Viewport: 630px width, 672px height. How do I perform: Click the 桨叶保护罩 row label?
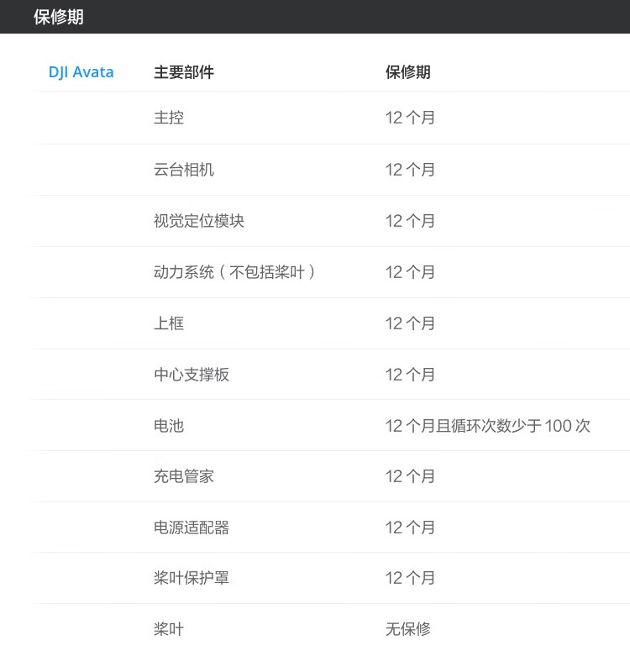(192, 578)
